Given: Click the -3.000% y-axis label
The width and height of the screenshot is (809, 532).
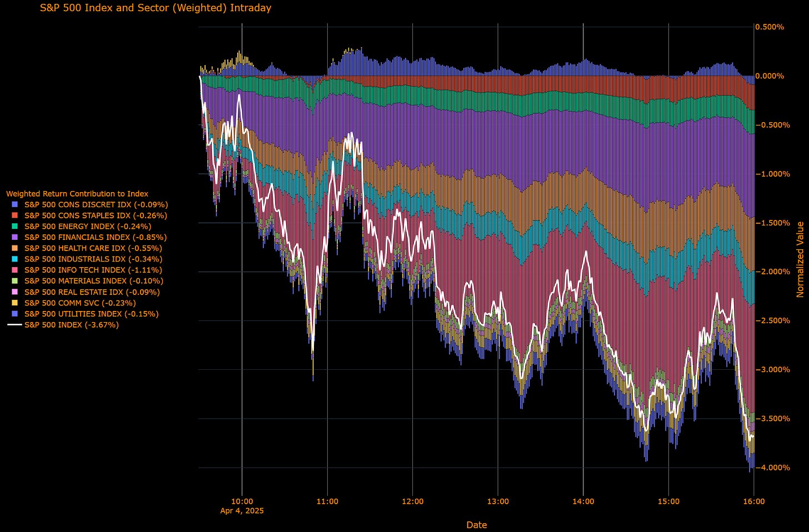Looking at the screenshot, I should click(x=772, y=369).
